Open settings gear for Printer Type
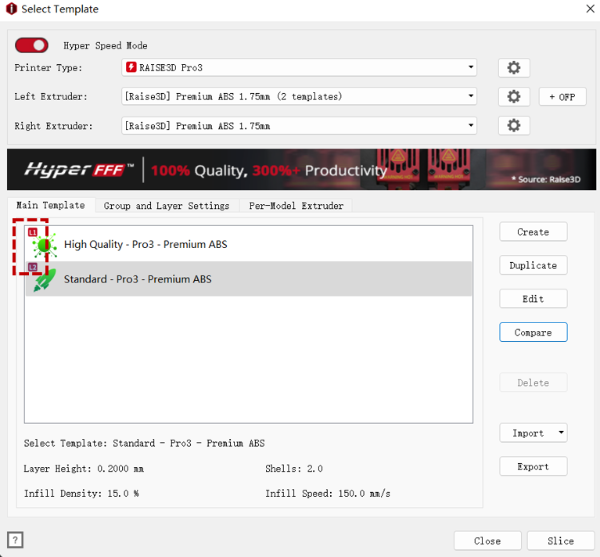Image resolution: width=600 pixels, height=557 pixels. 513,68
